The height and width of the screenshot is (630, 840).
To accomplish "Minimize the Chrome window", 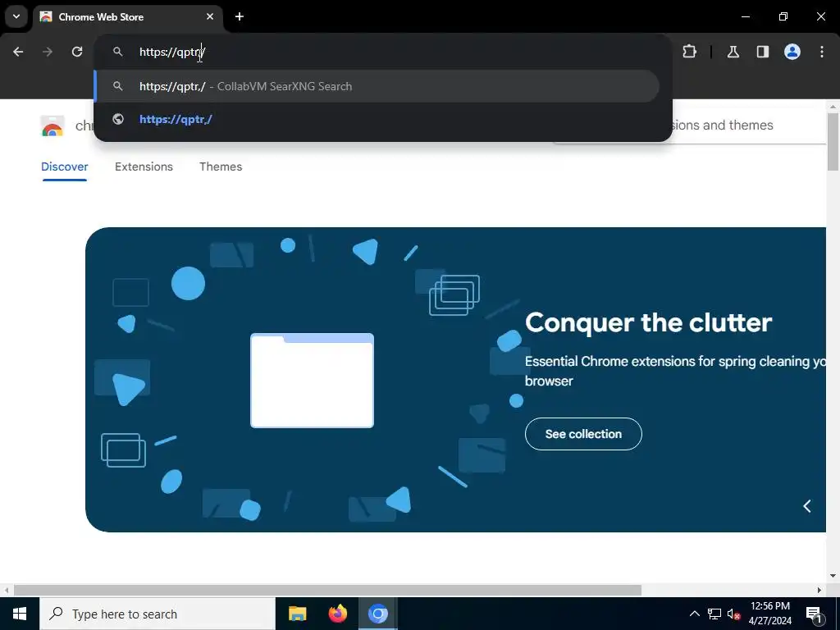I will pos(745,16).
